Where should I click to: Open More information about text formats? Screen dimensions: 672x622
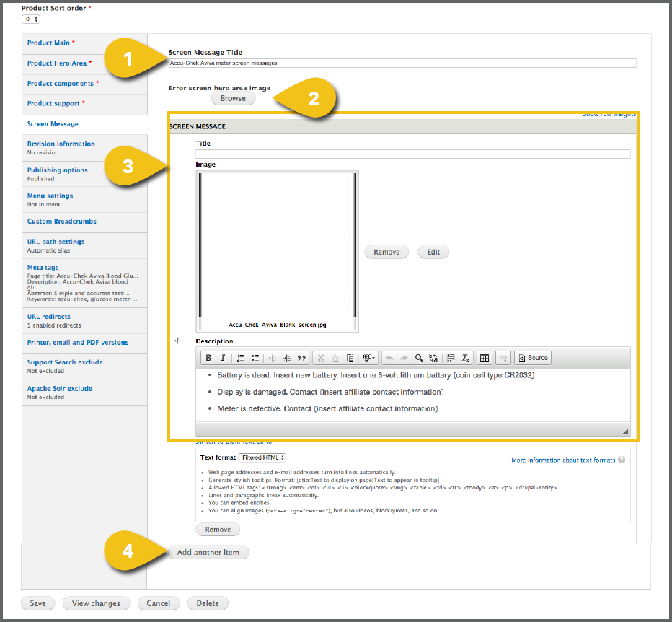click(x=562, y=460)
